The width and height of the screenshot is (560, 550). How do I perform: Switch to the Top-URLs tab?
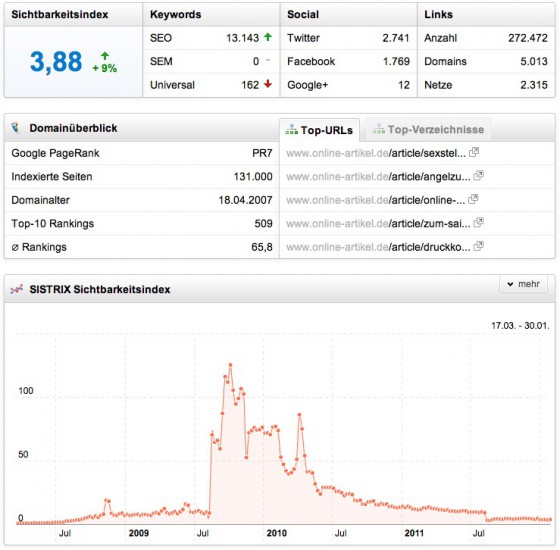320,130
